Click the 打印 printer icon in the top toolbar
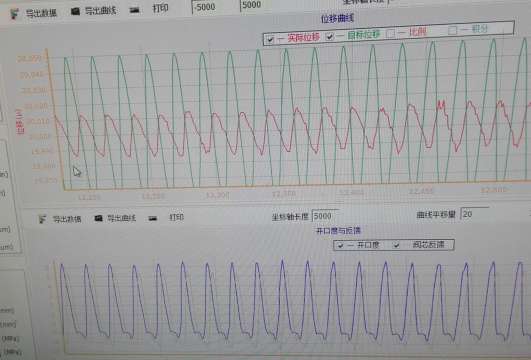Viewport: 531px width, 360px height. tap(134, 10)
